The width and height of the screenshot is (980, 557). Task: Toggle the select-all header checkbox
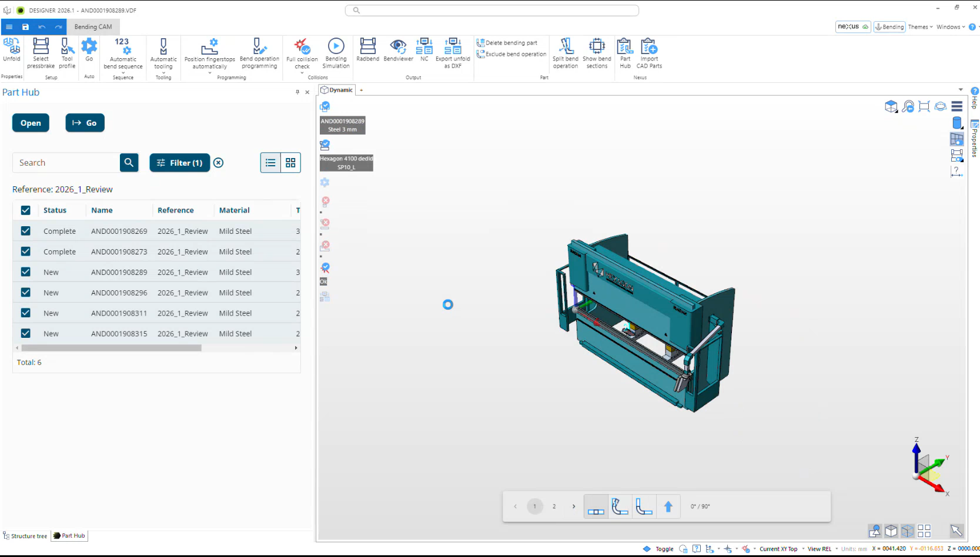tap(25, 210)
